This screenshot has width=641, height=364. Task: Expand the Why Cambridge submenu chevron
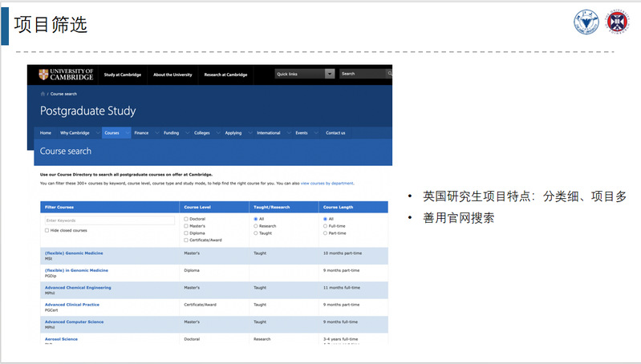tap(98, 133)
